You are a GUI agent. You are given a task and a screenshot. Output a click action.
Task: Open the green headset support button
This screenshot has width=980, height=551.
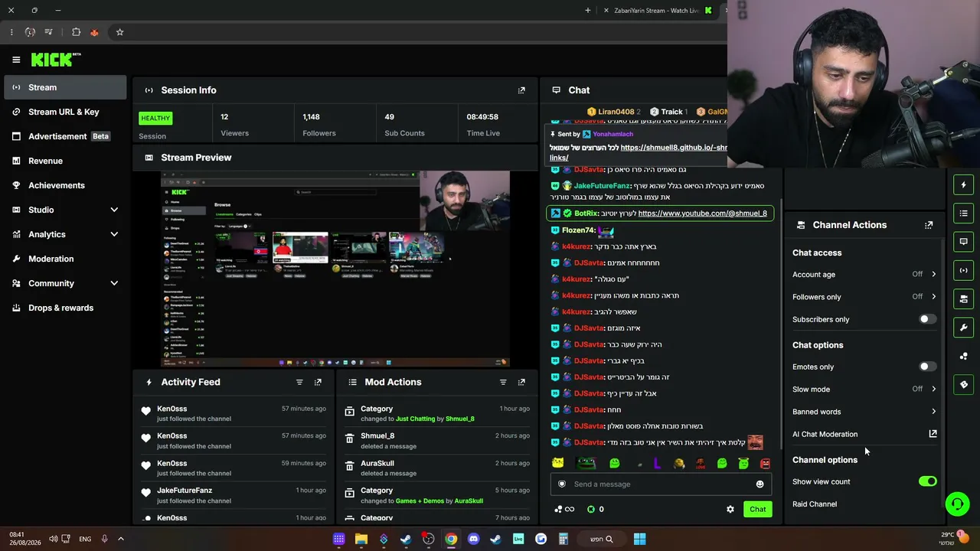(x=957, y=504)
